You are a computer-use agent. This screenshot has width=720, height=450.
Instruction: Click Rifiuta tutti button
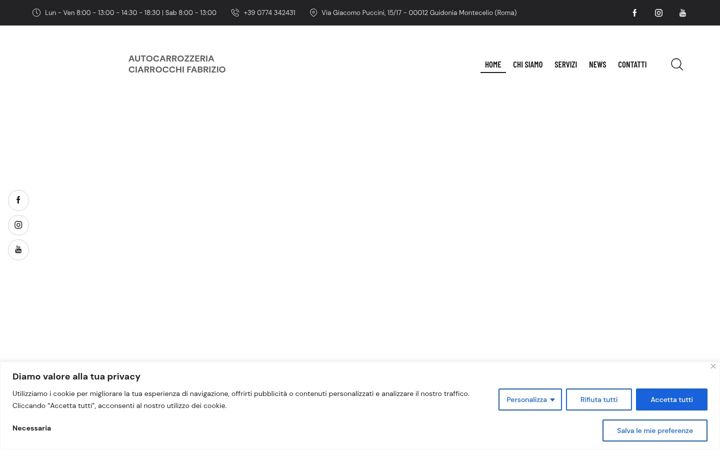point(599,399)
